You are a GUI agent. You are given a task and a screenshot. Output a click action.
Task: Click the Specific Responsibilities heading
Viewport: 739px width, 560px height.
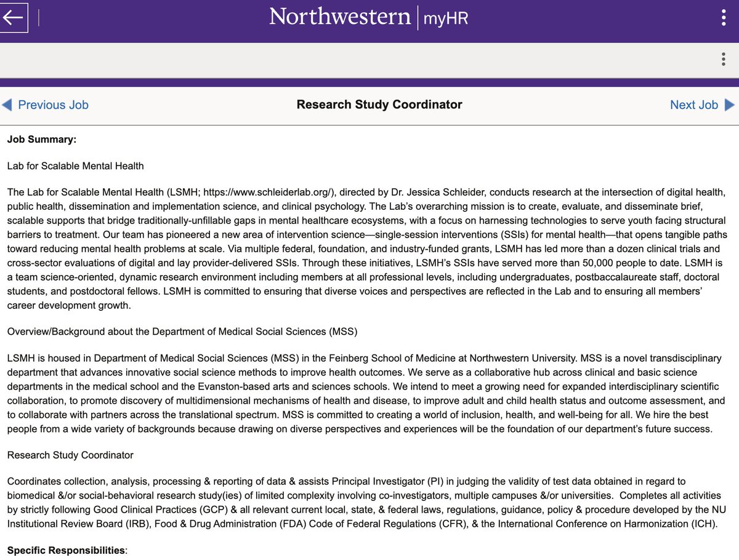click(x=67, y=550)
